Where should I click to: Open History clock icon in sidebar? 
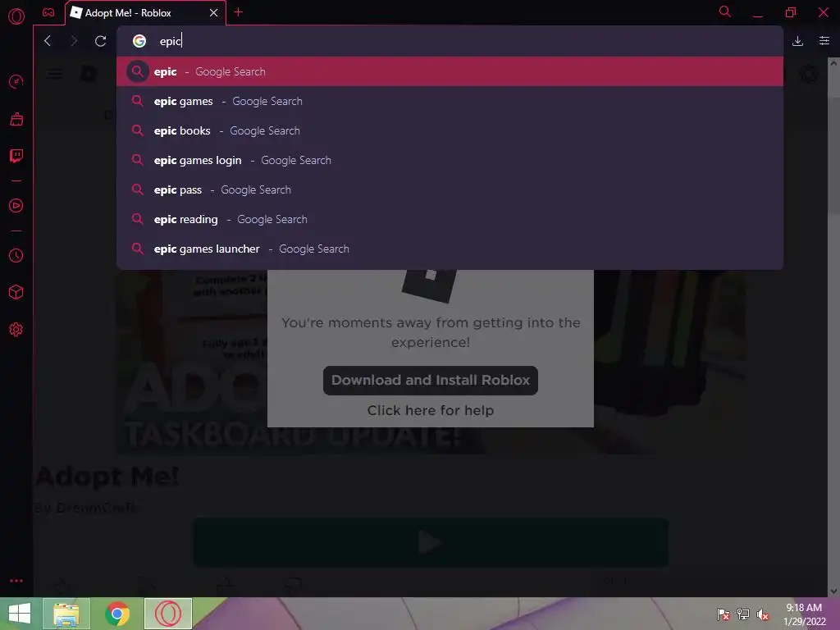(16, 256)
